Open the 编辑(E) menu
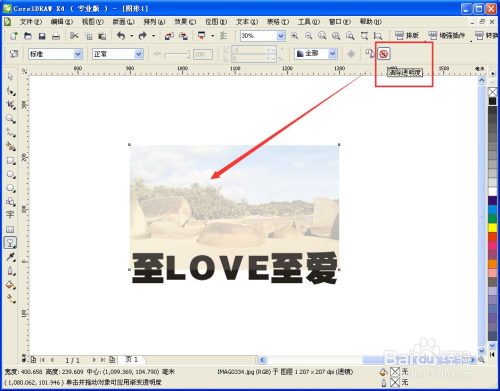 click(x=62, y=22)
